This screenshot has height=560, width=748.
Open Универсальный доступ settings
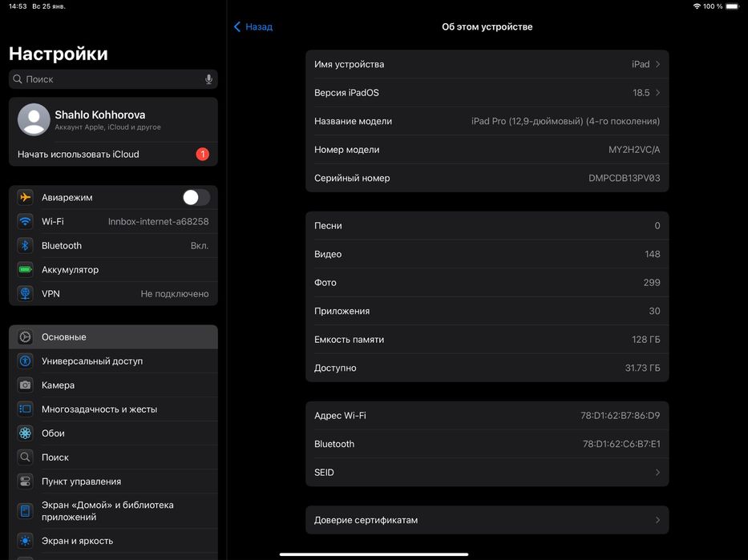(113, 361)
